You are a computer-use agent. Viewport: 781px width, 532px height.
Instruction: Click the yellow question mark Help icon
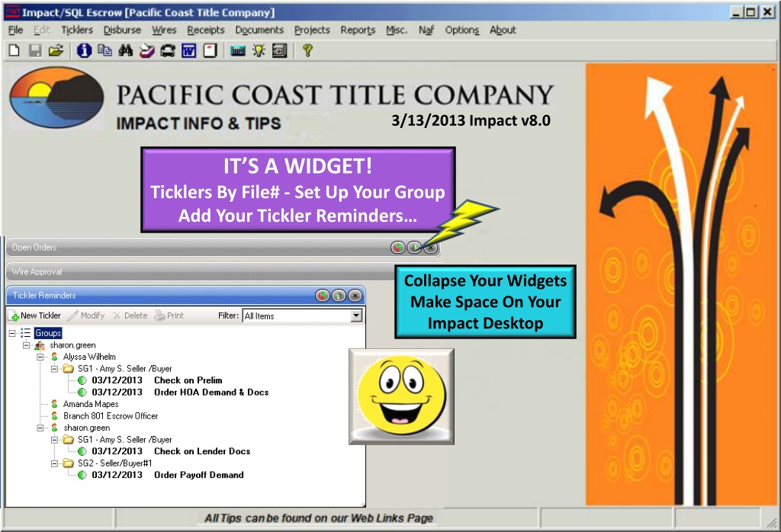coord(307,50)
